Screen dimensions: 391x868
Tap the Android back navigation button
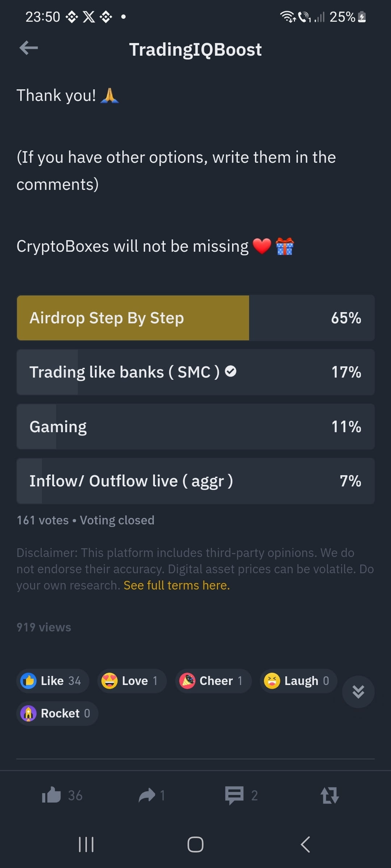[305, 845]
